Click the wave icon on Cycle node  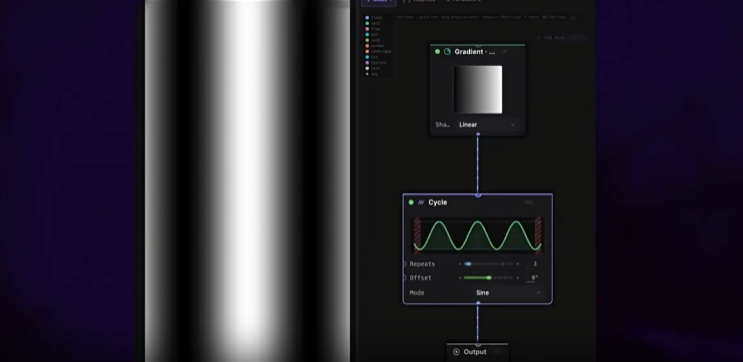point(421,202)
